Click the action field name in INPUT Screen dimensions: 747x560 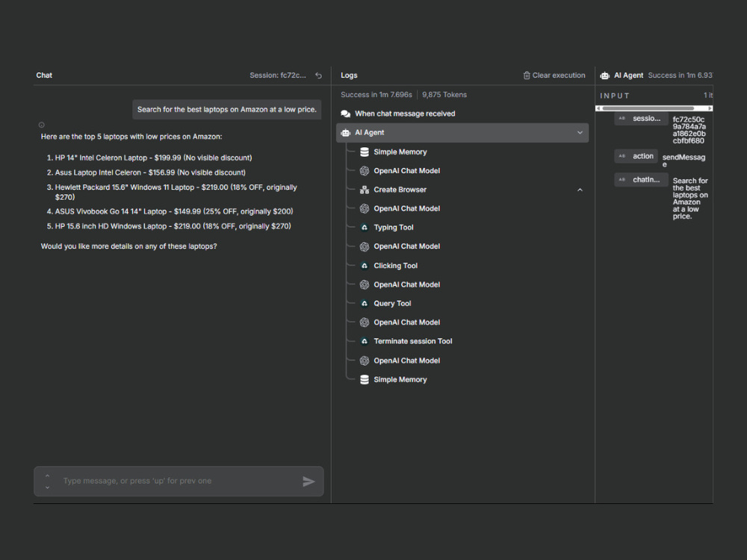click(642, 156)
